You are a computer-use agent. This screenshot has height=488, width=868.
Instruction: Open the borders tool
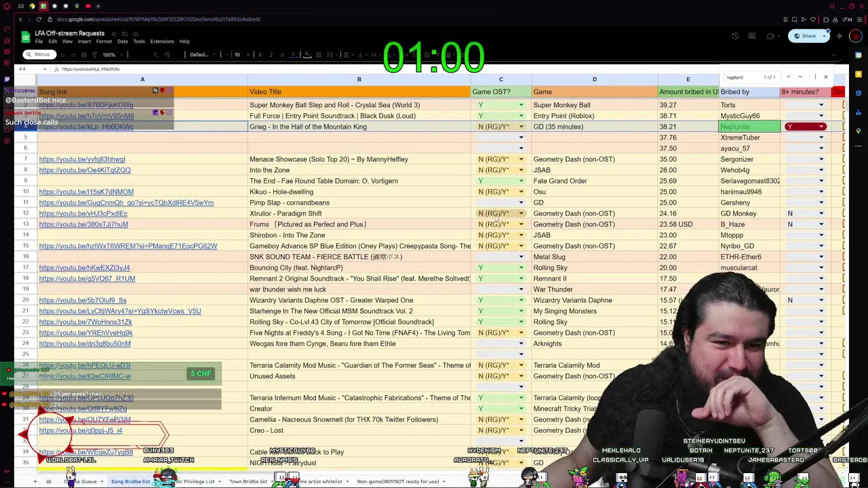pyautogui.click(x=319, y=55)
